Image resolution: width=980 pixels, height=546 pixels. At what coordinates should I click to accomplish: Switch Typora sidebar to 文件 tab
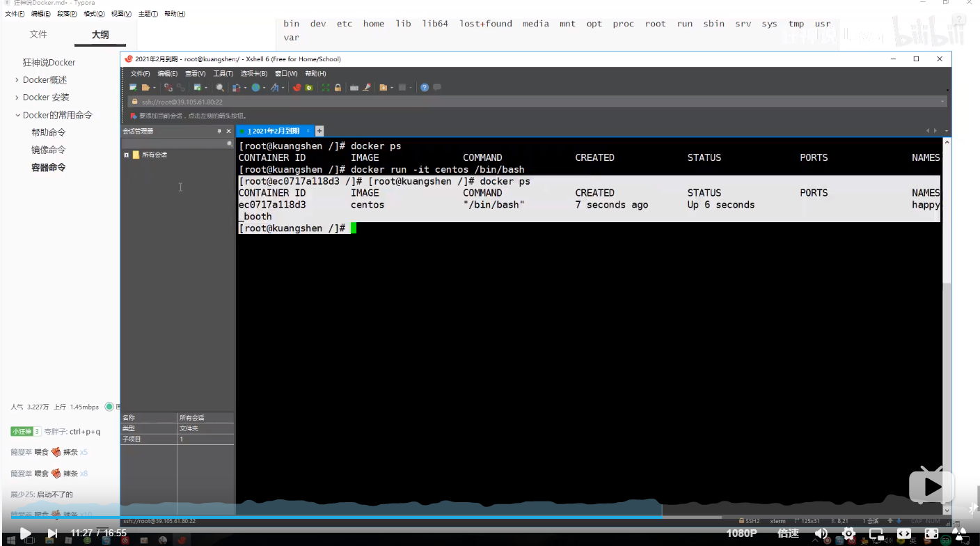(39, 34)
